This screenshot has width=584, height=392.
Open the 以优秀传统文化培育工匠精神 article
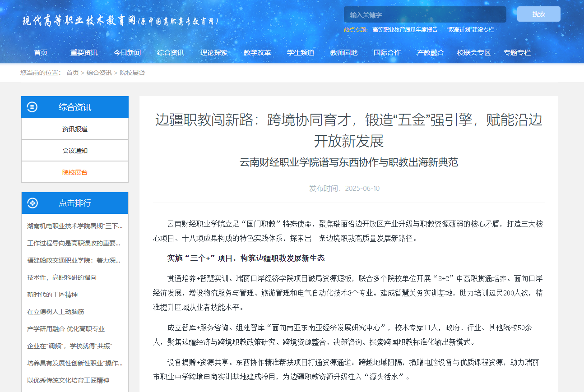(x=68, y=380)
